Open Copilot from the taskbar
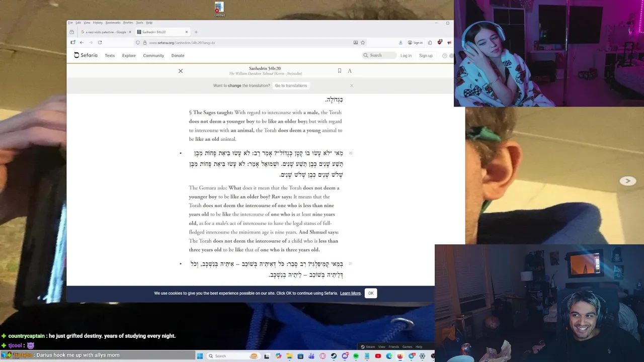This screenshot has width=644, height=362. tap(278, 356)
